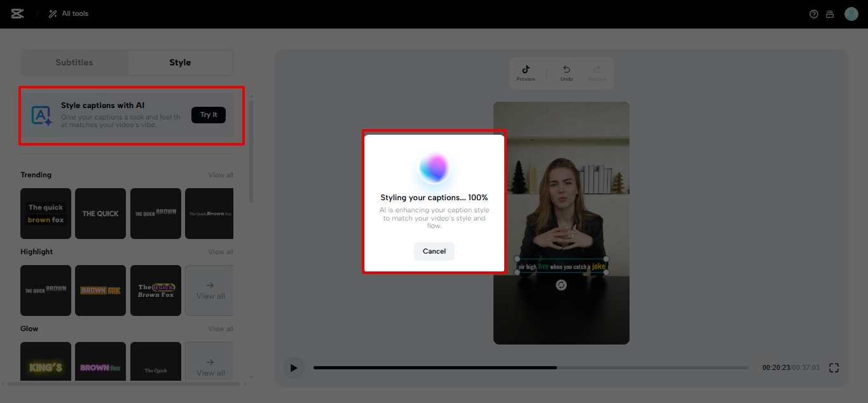Open the workspace icon beside the help icon

[830, 13]
